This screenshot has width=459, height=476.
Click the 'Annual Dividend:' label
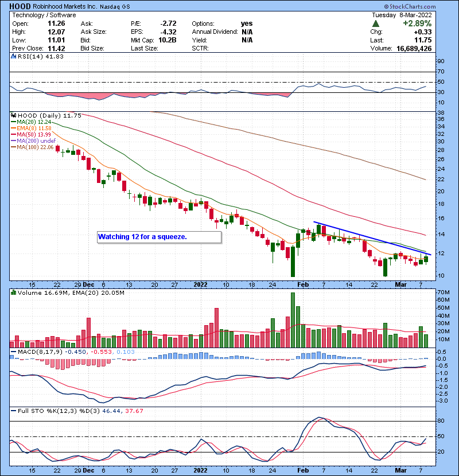[x=215, y=32]
